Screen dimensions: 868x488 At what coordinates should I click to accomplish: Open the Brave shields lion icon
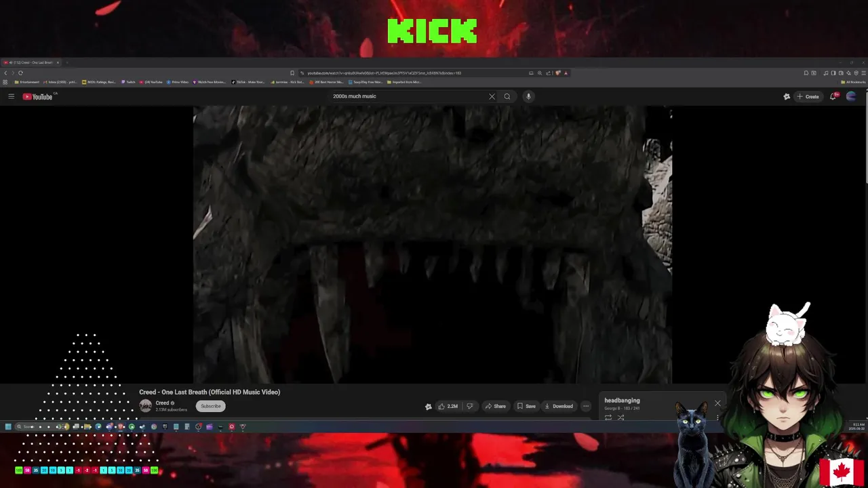pos(557,73)
